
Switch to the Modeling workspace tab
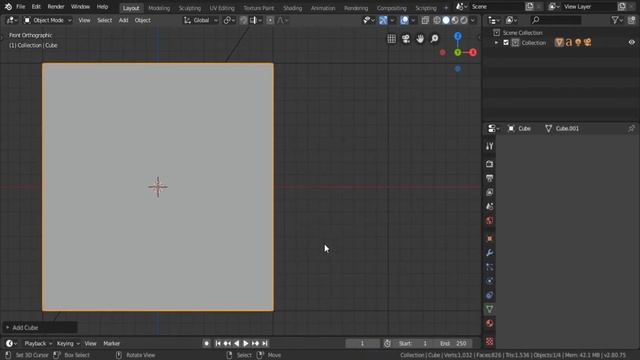click(159, 8)
